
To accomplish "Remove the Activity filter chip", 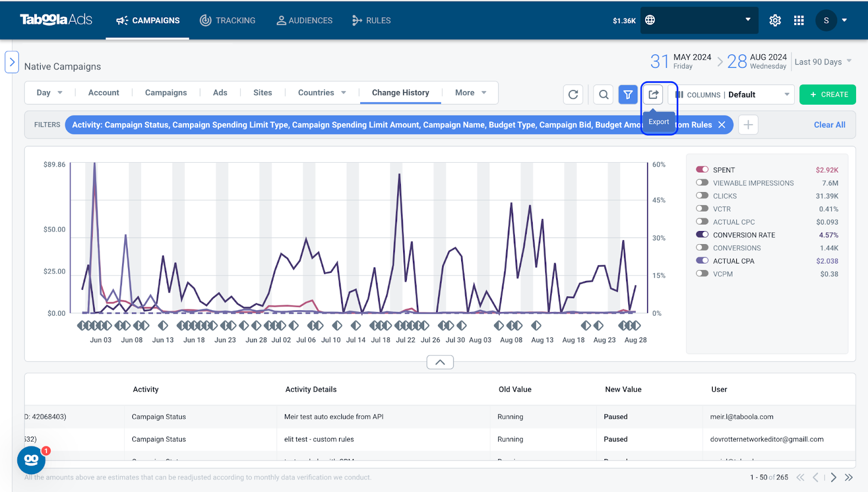I will pyautogui.click(x=722, y=125).
